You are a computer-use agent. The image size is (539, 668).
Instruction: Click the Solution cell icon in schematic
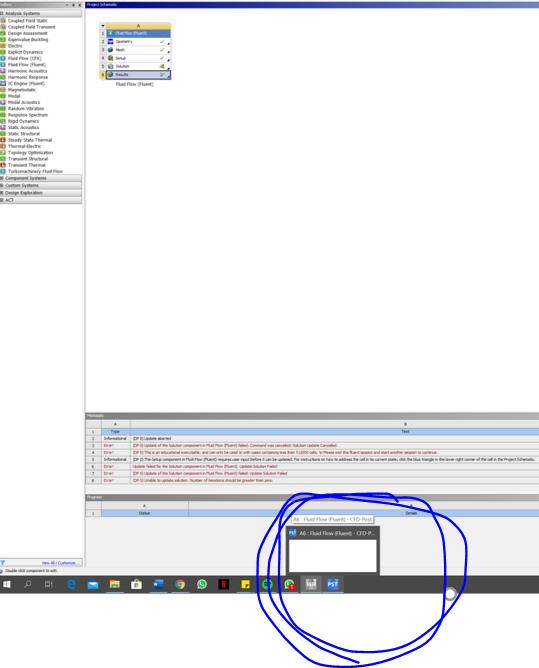pos(110,66)
